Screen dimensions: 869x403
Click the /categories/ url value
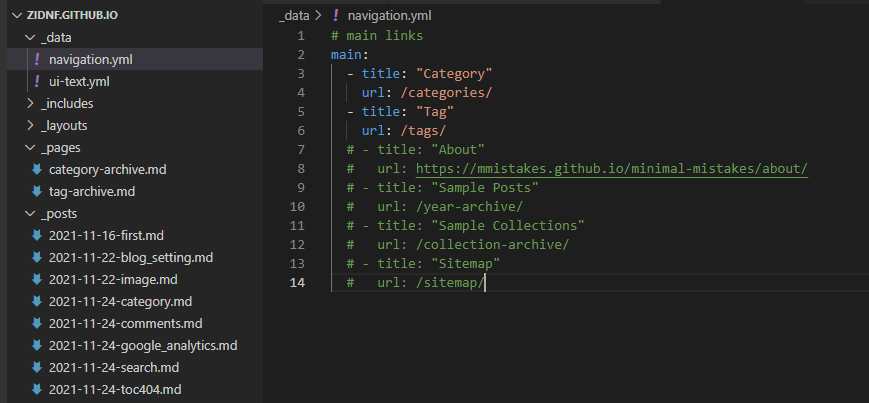(x=446, y=93)
